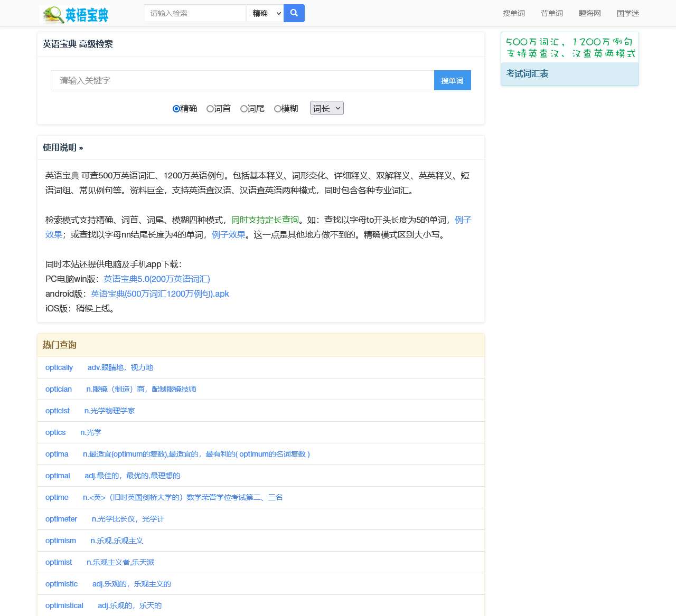The image size is (676, 616).
Task: Open 国学迷 in the top navigation
Action: coord(628,13)
